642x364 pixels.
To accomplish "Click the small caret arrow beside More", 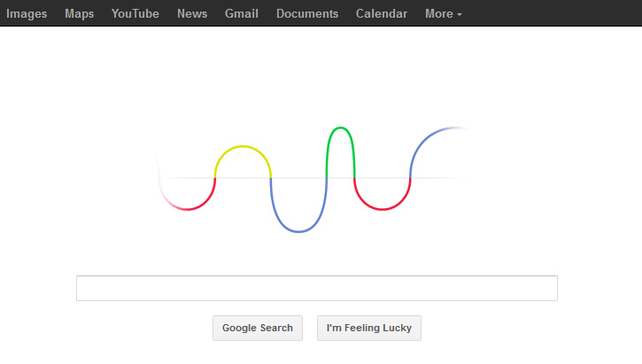I will click(x=459, y=15).
